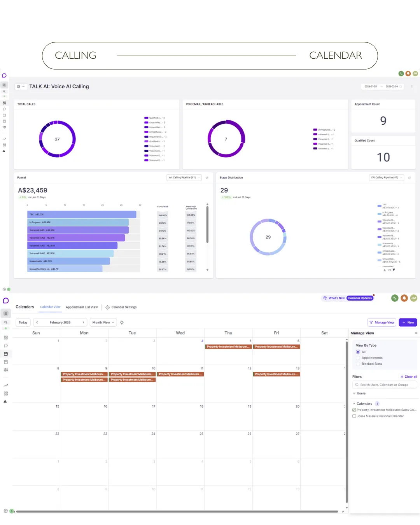Go to next month with right chevron

click(83, 322)
